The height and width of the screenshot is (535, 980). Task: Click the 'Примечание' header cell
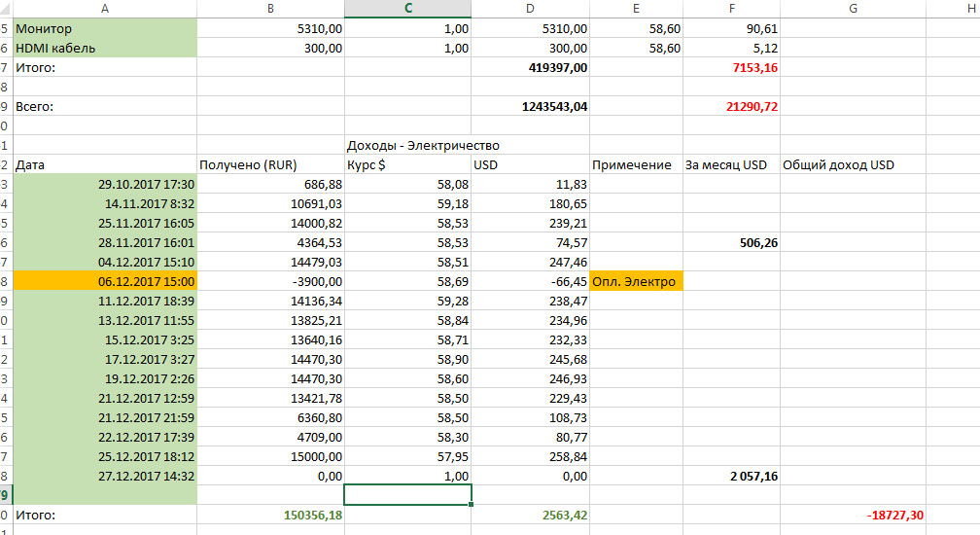tap(636, 165)
